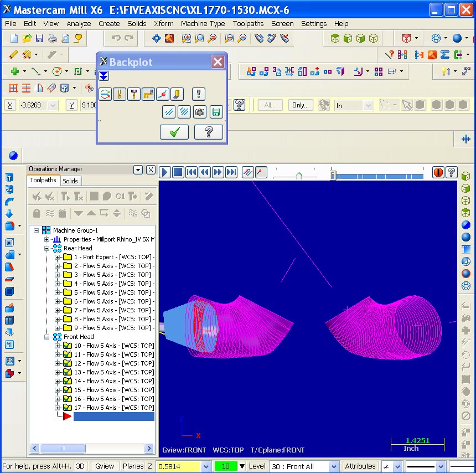Viewport: 476px width, 473px height.
Task: Click the Select all operations checkmark icon
Action: click(x=37, y=197)
